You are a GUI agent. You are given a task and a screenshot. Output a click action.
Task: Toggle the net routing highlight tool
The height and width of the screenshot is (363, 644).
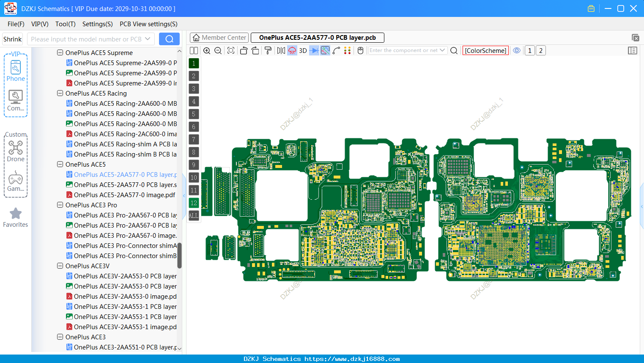325,50
